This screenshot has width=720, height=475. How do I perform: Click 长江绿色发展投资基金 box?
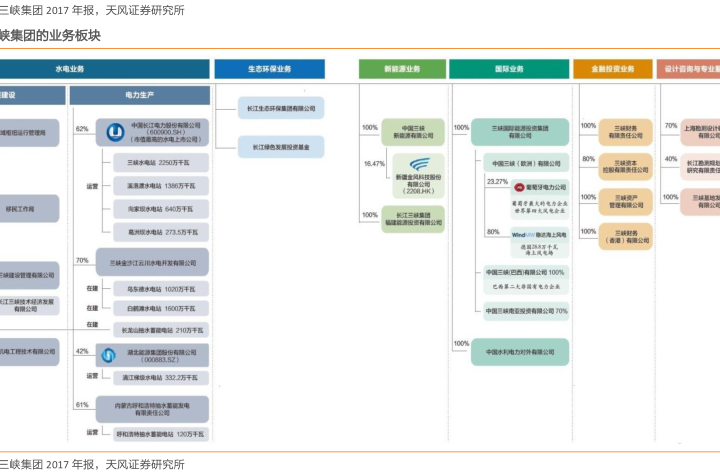(x=281, y=147)
